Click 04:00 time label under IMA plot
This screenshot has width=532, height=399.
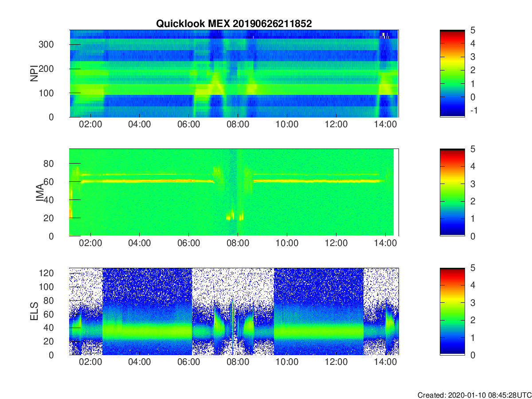pos(140,244)
